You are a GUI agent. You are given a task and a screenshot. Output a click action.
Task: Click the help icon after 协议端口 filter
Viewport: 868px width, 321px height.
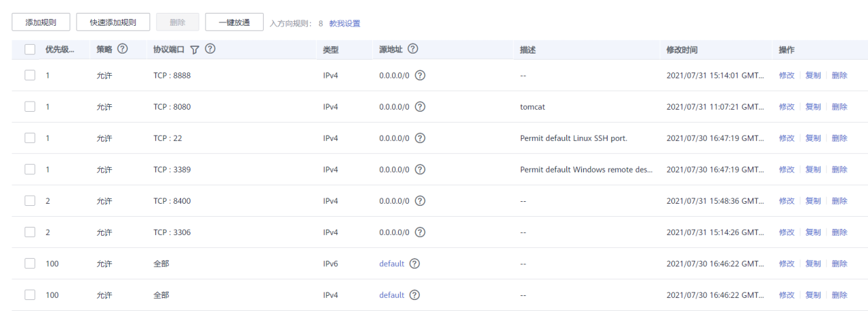(x=210, y=49)
